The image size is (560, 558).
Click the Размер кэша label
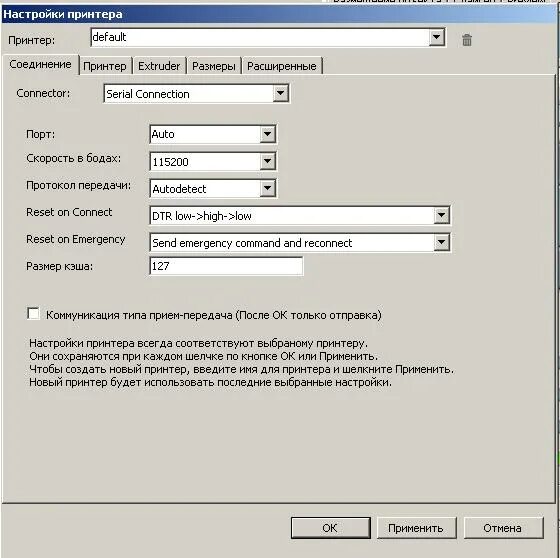coord(59,266)
